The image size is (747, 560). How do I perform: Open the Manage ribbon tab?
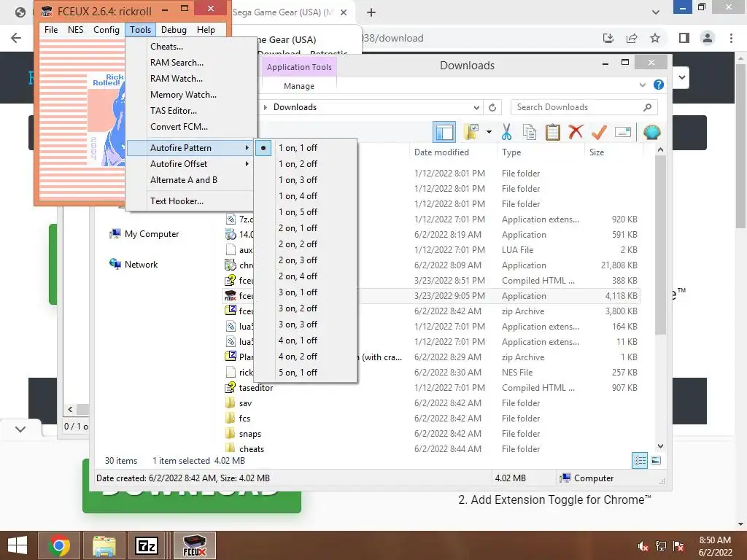click(299, 86)
